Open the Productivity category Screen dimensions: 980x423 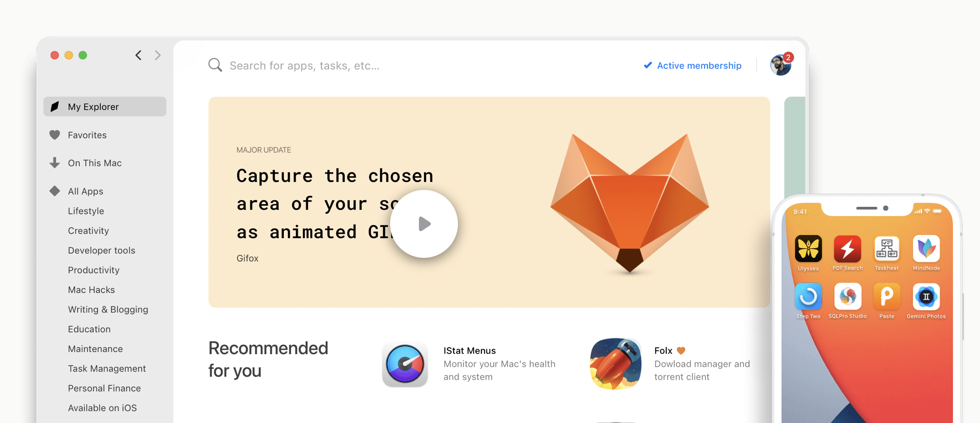click(x=94, y=270)
